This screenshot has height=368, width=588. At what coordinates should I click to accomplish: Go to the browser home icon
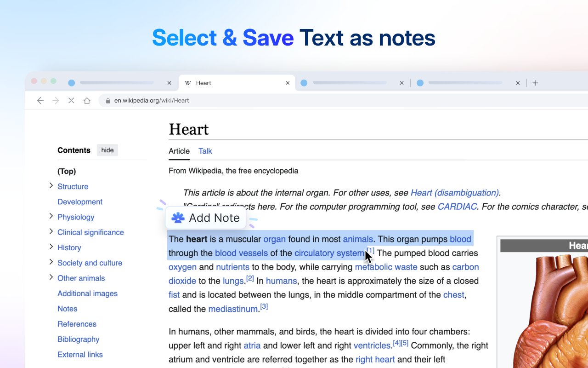click(x=87, y=101)
